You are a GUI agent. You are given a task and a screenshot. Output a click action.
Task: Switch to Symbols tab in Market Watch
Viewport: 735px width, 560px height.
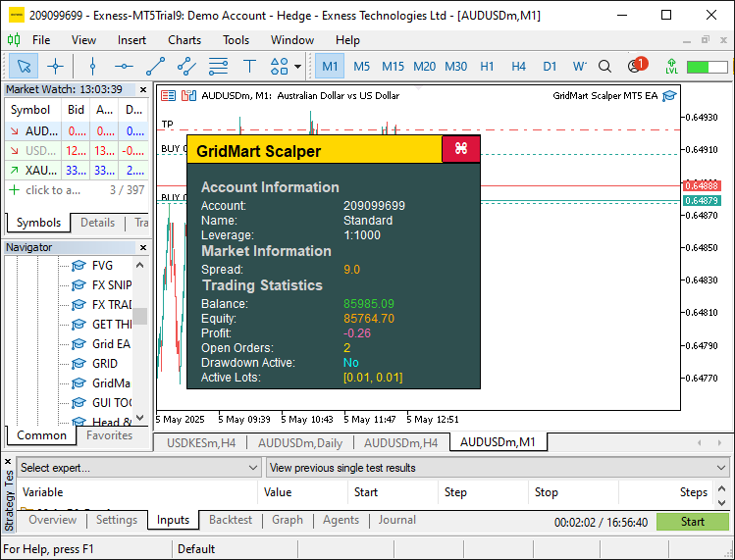click(38, 223)
